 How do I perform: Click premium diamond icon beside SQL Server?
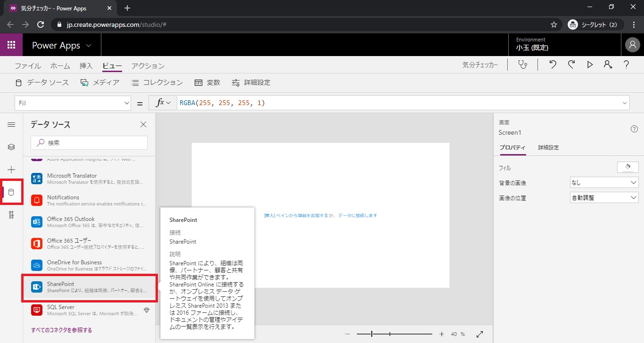pyautogui.click(x=147, y=310)
